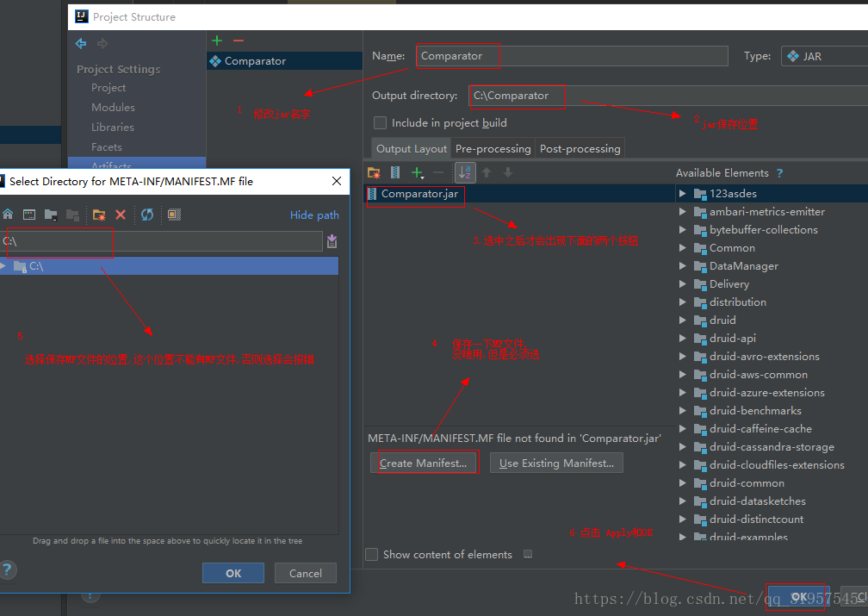Select druid-caffeine-cache element
The image size is (868, 616).
coord(760,429)
